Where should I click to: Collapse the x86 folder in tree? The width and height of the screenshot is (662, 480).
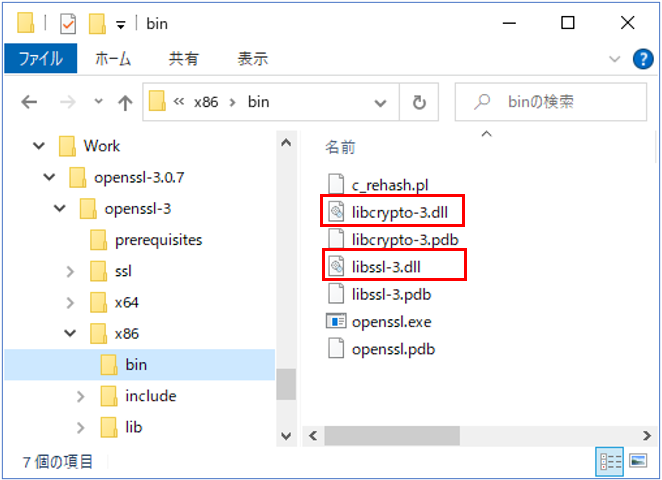pyautogui.click(x=70, y=333)
